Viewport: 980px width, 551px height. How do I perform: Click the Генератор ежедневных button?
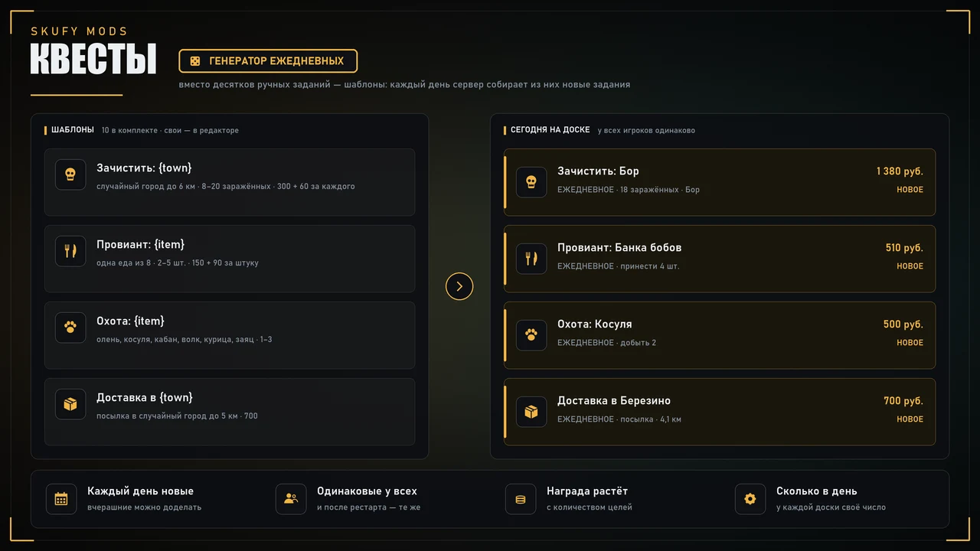coord(268,61)
